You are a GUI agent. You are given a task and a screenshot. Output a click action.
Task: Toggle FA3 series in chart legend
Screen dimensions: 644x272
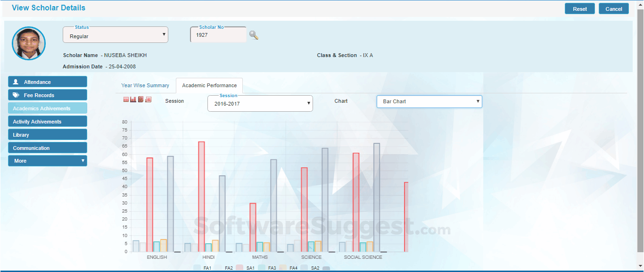[267, 268]
